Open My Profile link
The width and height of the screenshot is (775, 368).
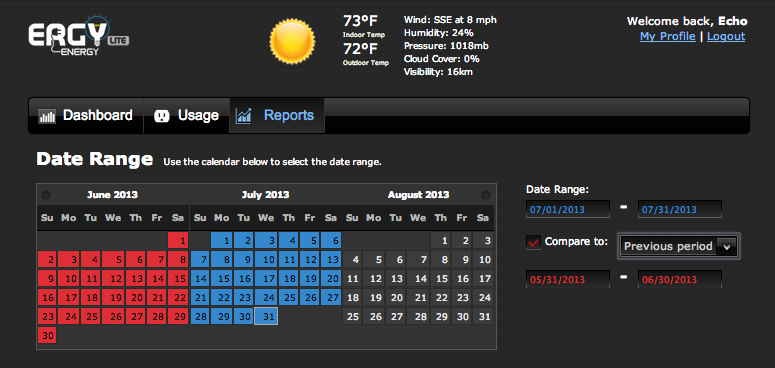(x=667, y=36)
